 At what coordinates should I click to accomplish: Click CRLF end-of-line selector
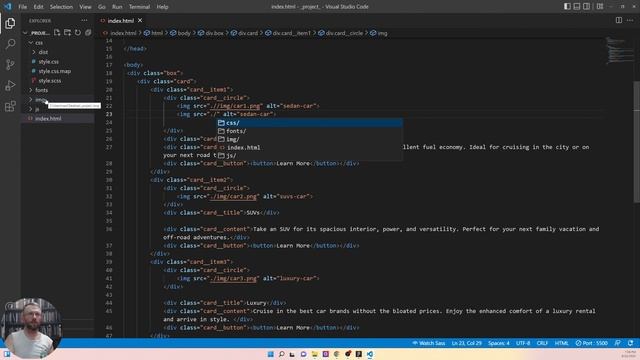pyautogui.click(x=542, y=343)
